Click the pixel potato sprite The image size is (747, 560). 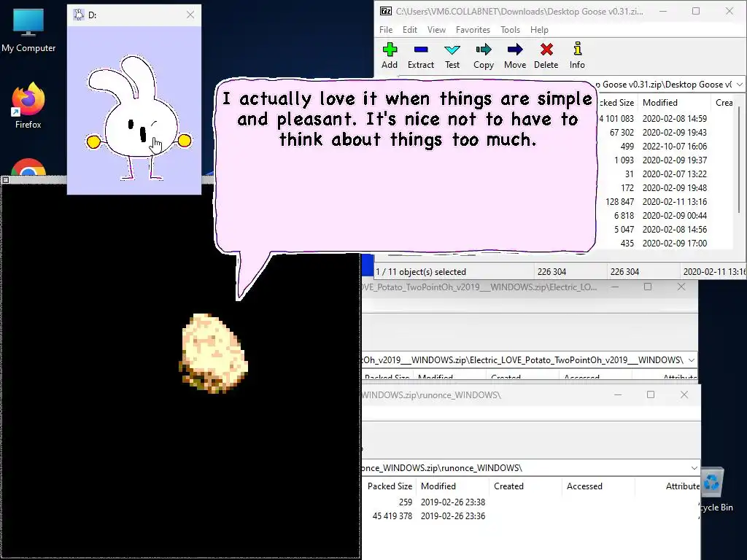click(x=214, y=353)
